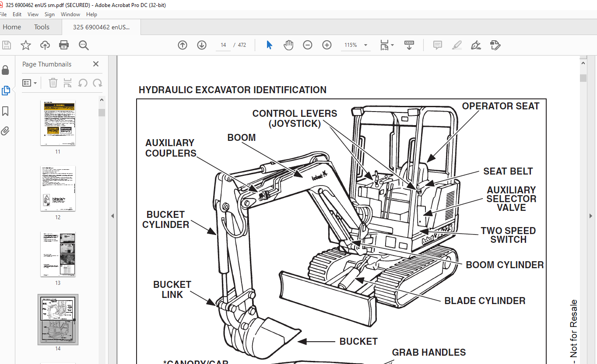Zoom out with the minus icon
The height and width of the screenshot is (364, 597).
coord(308,45)
